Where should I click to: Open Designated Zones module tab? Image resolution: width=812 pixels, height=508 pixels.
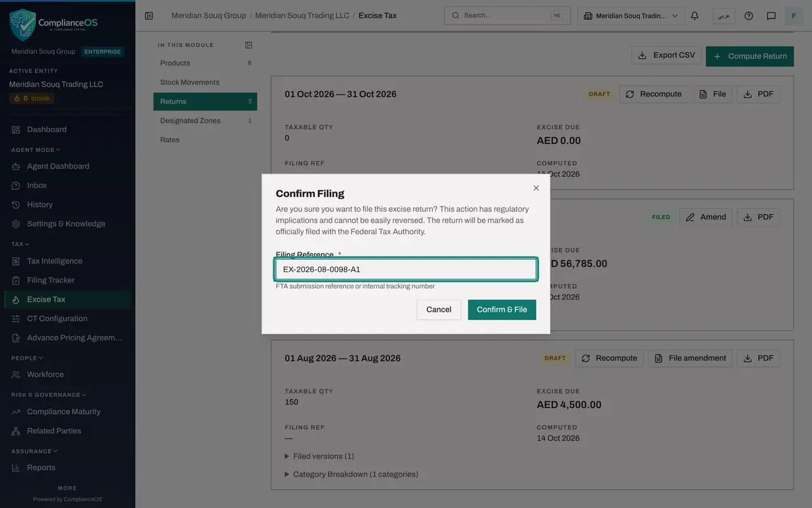pyautogui.click(x=205, y=121)
